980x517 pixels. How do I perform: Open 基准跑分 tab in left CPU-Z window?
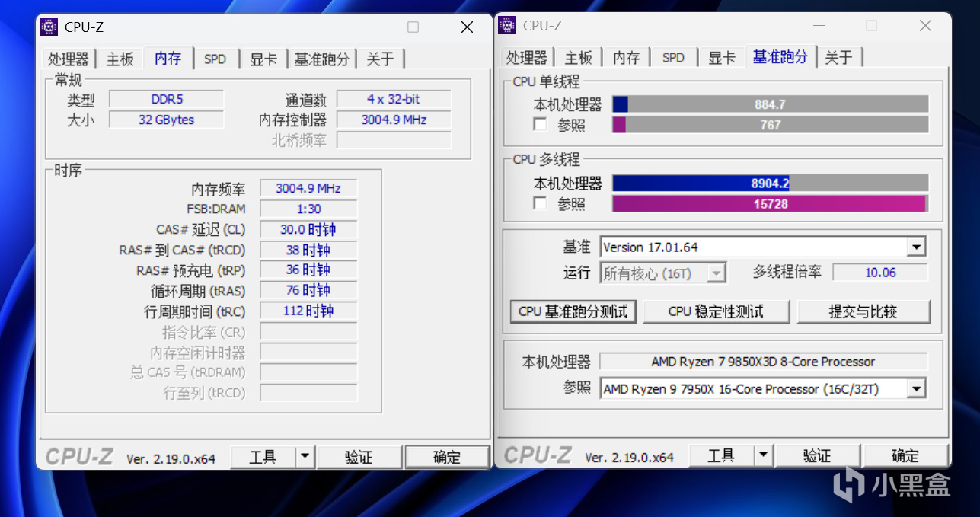[322, 59]
